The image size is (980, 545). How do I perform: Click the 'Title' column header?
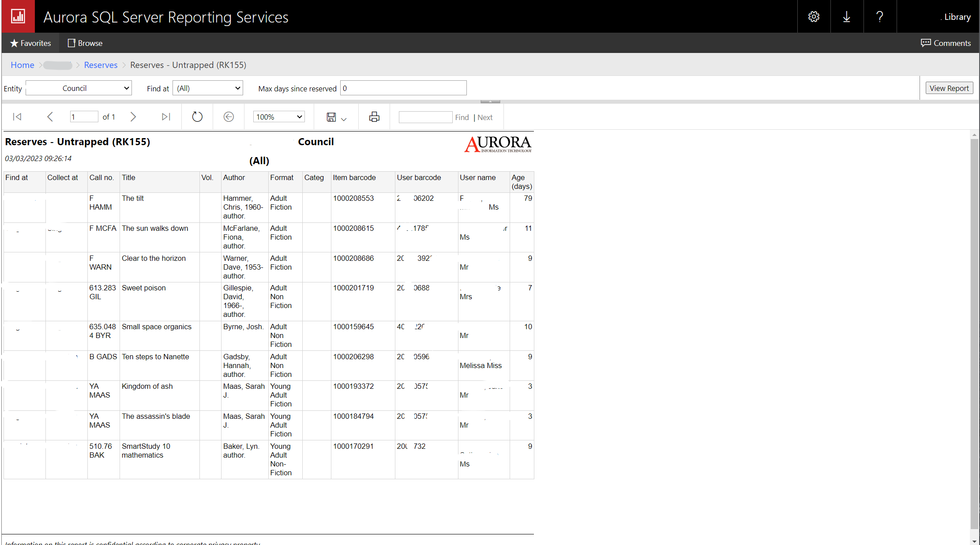(128, 177)
